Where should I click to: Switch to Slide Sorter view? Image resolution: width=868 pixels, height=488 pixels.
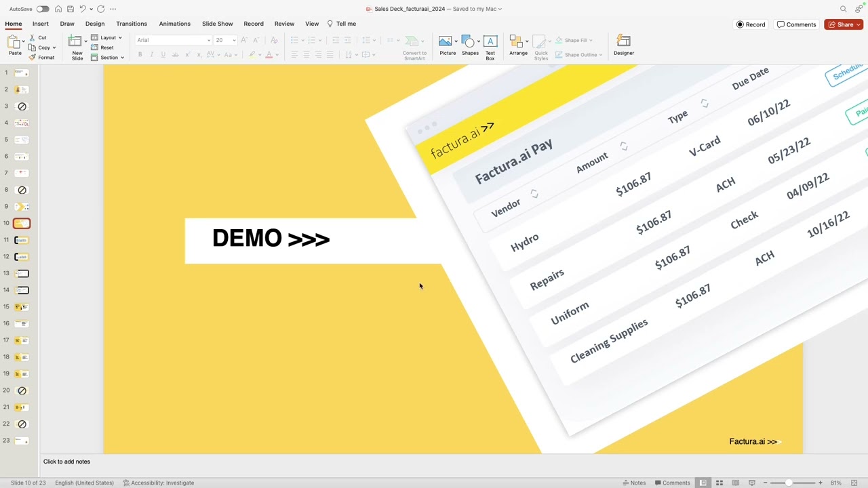point(719,483)
